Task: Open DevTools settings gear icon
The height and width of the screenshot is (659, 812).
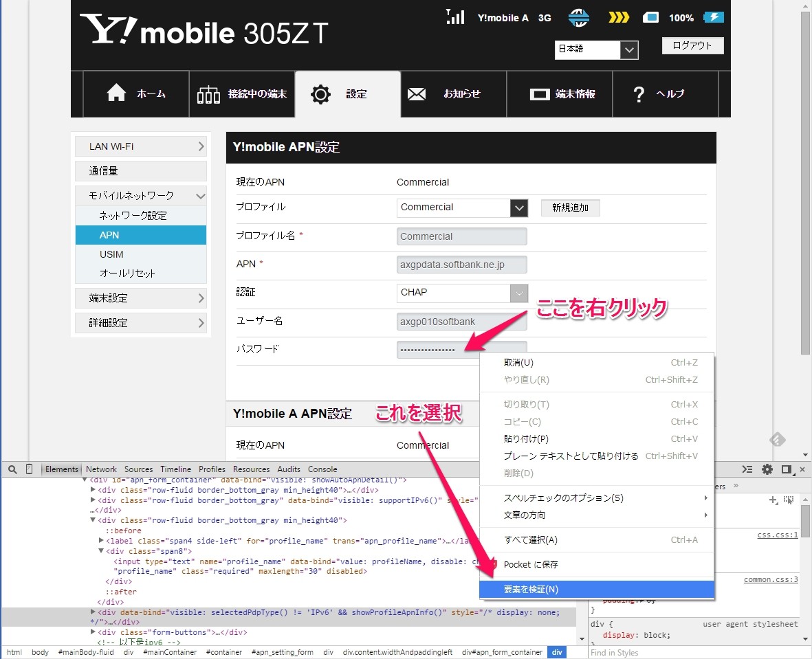Action: tap(767, 469)
